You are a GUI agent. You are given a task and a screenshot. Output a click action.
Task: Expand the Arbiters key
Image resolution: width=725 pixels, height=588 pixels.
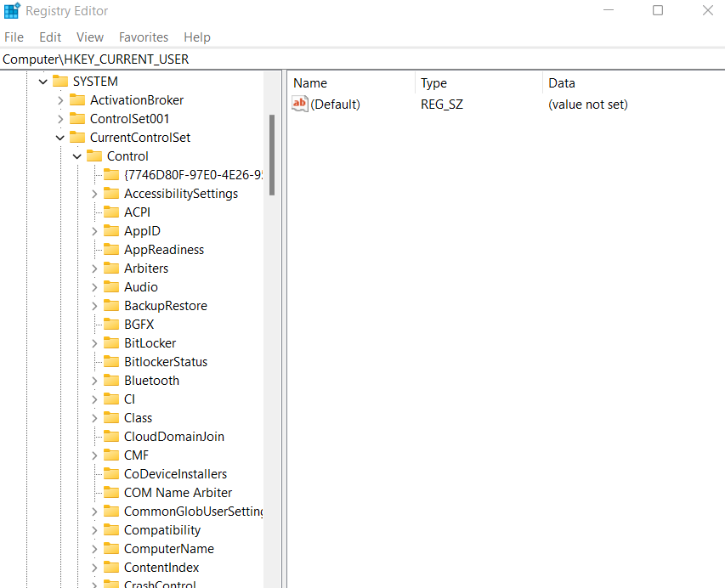(x=94, y=269)
